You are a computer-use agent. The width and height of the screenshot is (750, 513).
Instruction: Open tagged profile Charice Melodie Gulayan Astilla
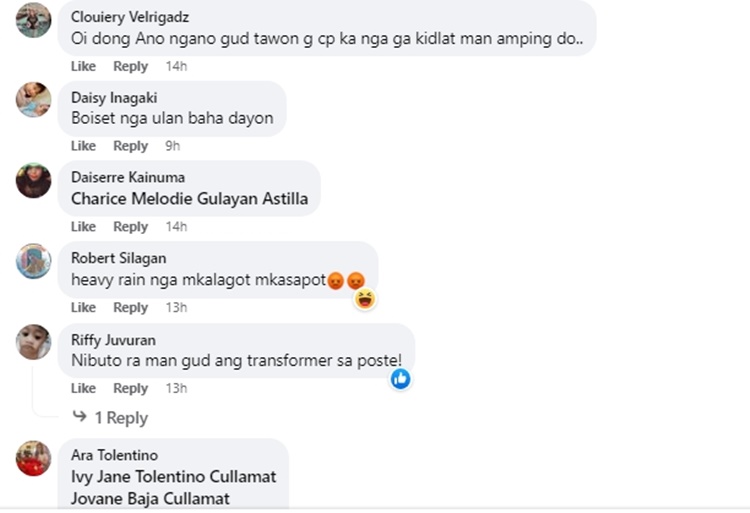click(189, 198)
